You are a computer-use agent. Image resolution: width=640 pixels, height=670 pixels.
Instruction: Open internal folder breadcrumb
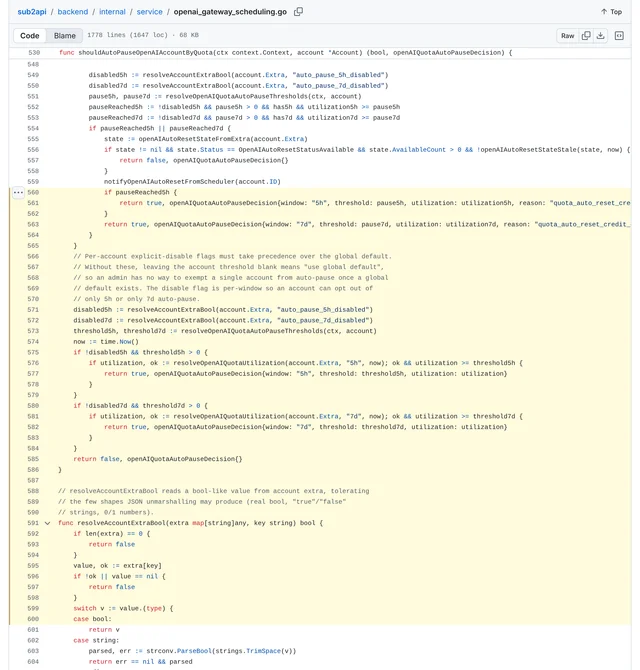point(112,12)
